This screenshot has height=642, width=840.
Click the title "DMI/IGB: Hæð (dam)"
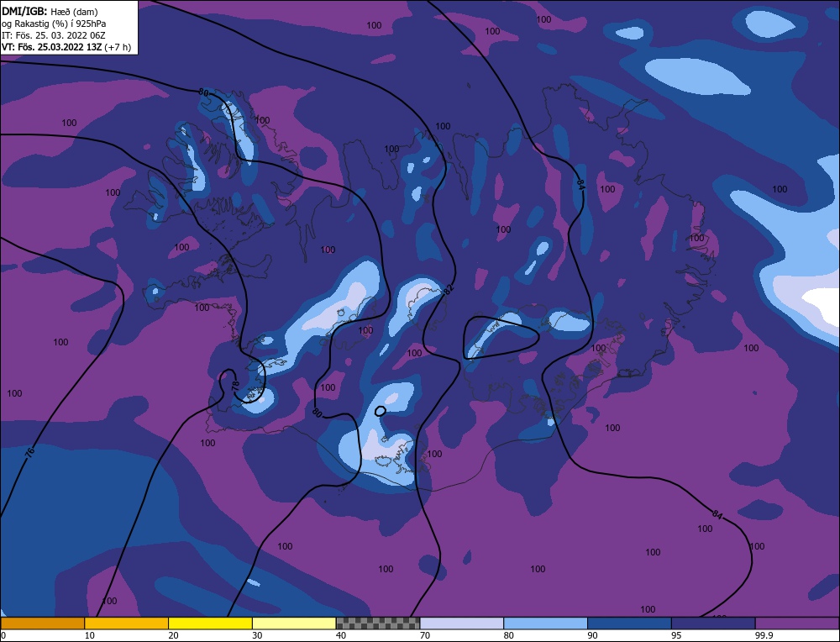[x=50, y=11]
